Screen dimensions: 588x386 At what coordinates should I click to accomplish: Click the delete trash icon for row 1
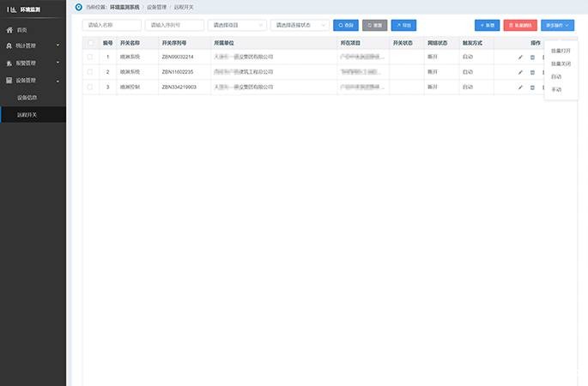[532, 57]
